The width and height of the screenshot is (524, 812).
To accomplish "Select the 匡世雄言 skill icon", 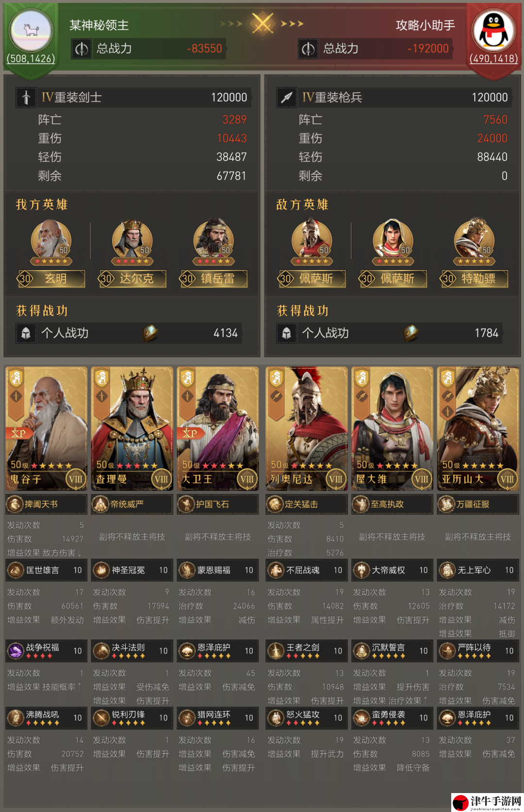I will 15,570.
